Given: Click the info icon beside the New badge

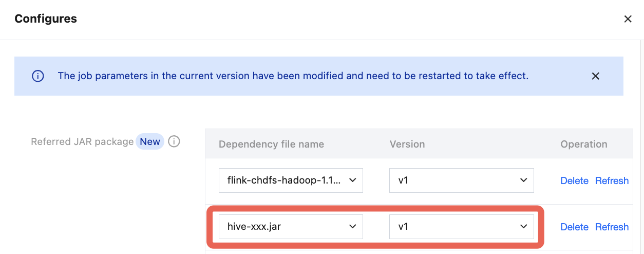Looking at the screenshot, I should (174, 141).
